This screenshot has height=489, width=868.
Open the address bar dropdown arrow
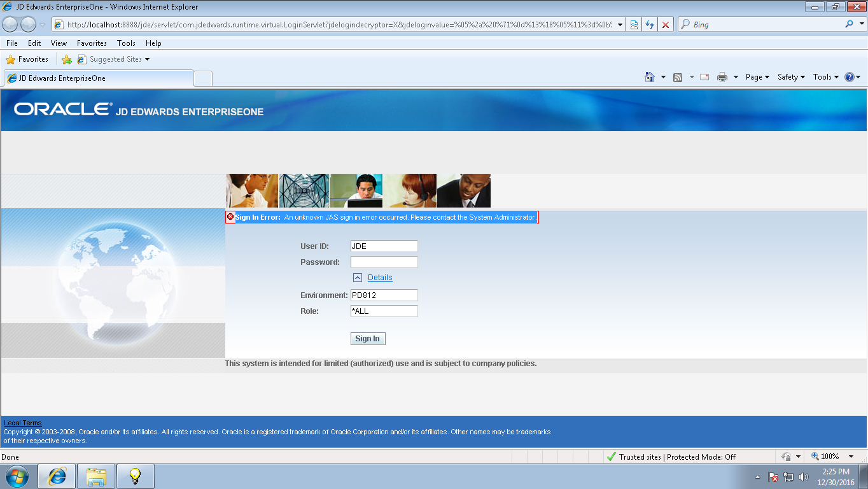pyautogui.click(x=620, y=24)
